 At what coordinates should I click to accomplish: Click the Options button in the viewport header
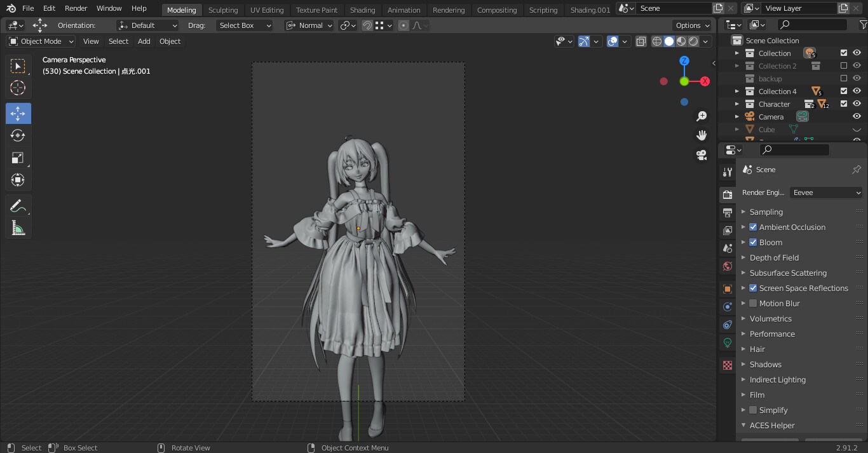693,25
